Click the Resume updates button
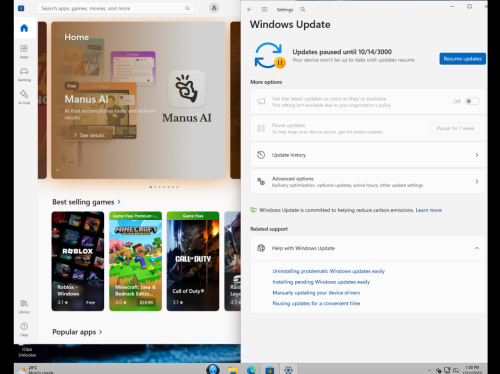The width and height of the screenshot is (500, 374). click(462, 59)
